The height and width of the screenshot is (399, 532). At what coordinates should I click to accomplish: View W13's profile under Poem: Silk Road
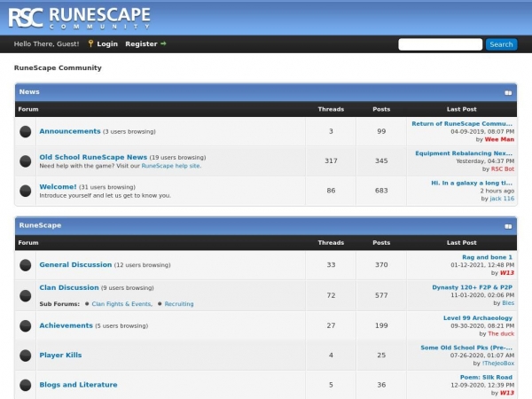(507, 393)
